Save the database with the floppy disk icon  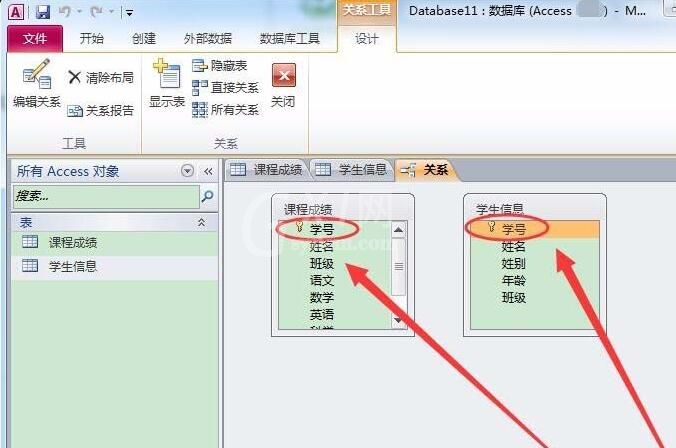[x=42, y=12]
